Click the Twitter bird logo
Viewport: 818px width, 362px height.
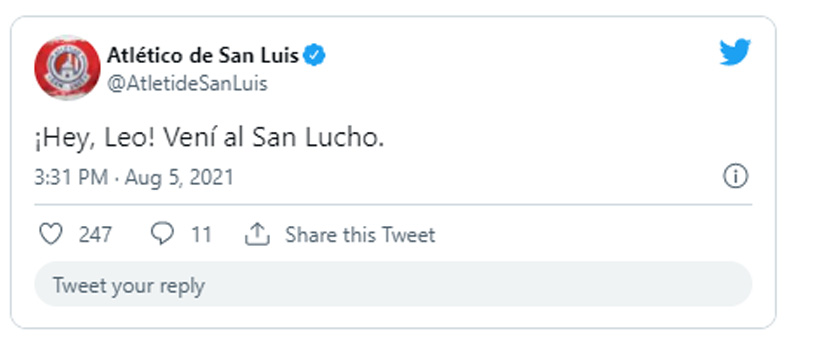tap(735, 52)
